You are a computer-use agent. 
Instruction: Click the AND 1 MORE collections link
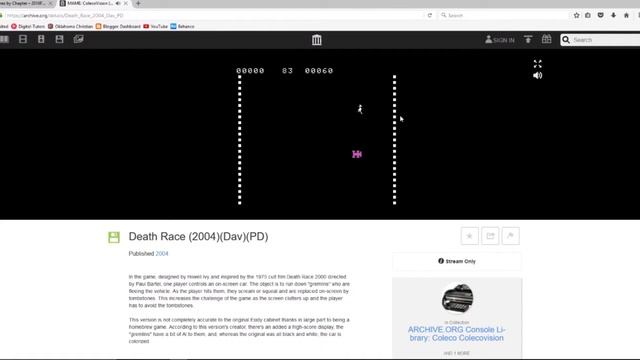457,353
